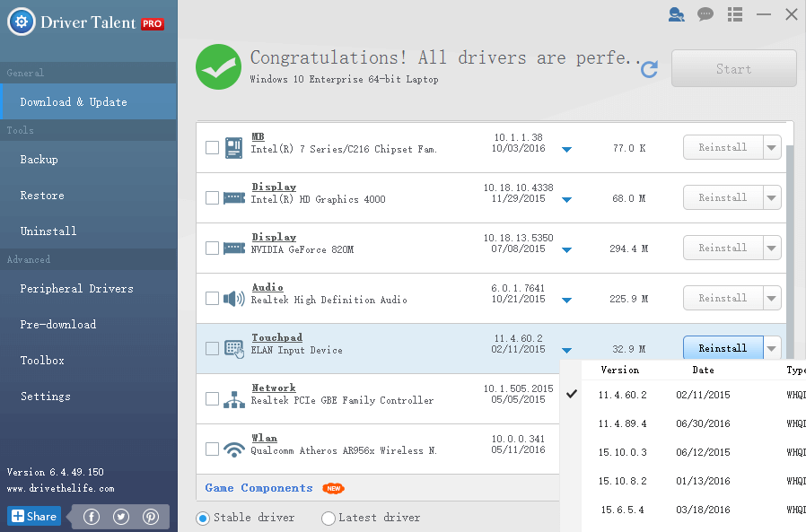Click the Share button
Screen dimensions: 806x532
34,516
